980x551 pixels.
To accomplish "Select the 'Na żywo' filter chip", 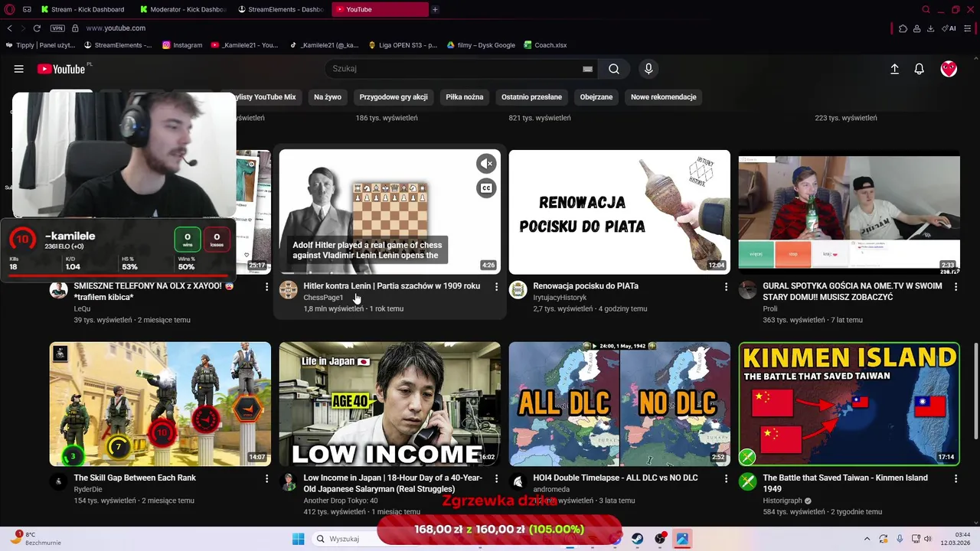I will point(328,97).
